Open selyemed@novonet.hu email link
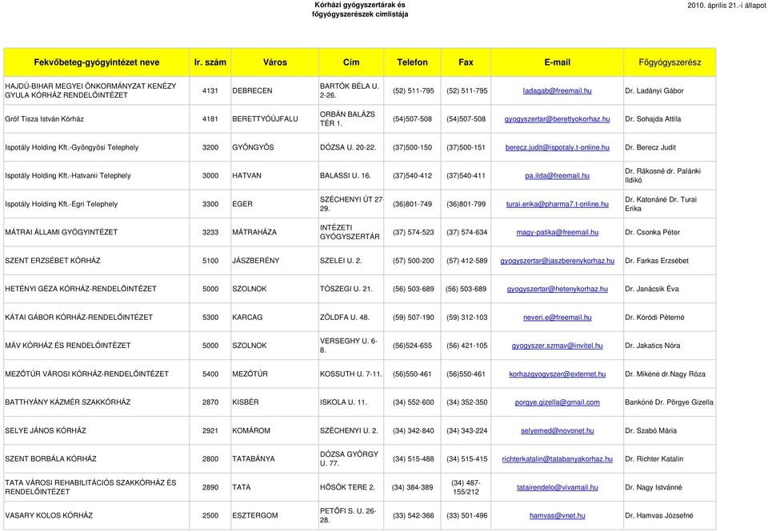768x532 pixels. click(x=557, y=430)
